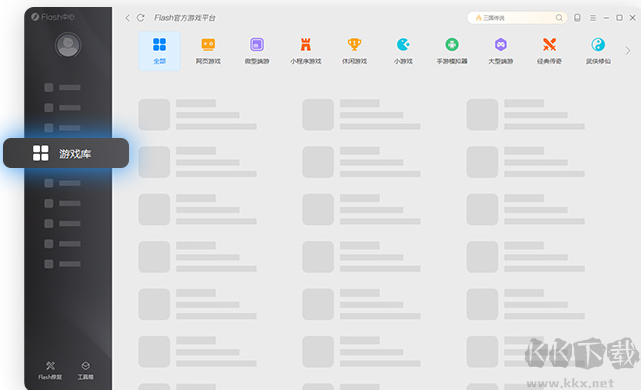Click the user avatar in sidebar
This screenshot has width=641, height=390.
68,45
